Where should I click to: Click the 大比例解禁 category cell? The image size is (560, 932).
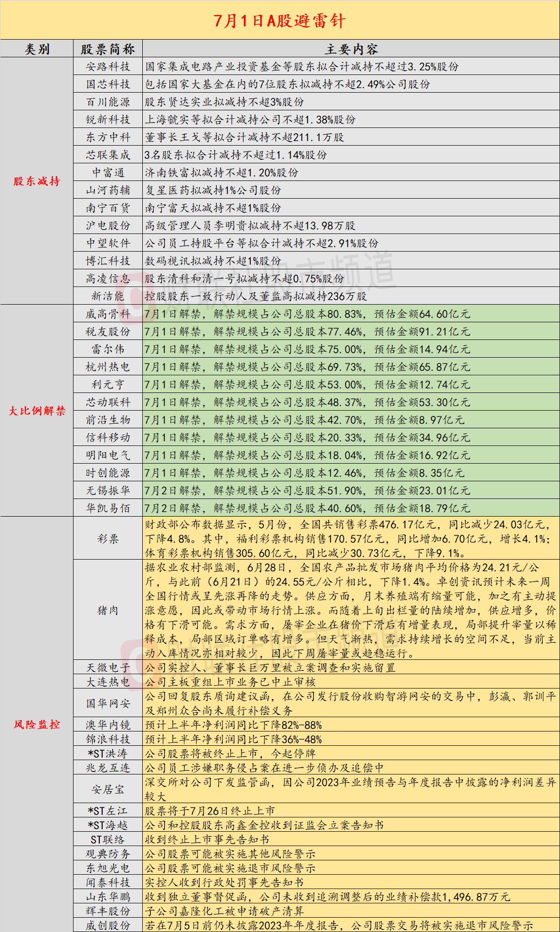(37, 411)
